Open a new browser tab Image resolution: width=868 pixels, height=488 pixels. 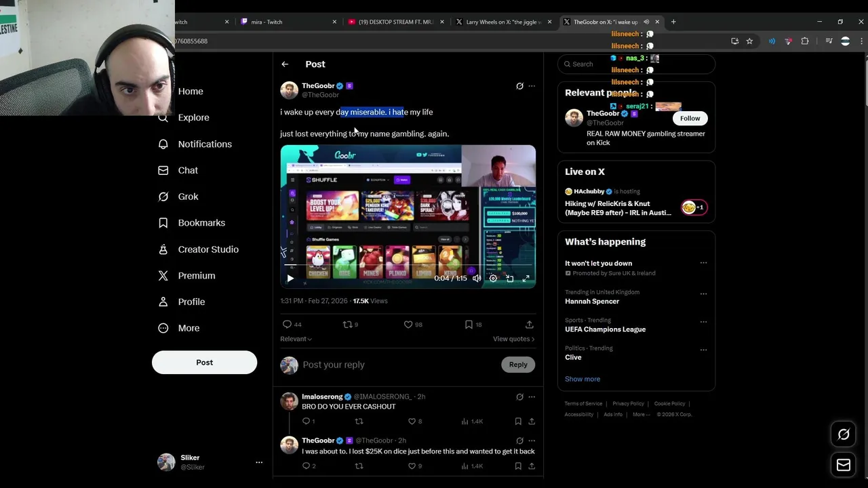673,22
